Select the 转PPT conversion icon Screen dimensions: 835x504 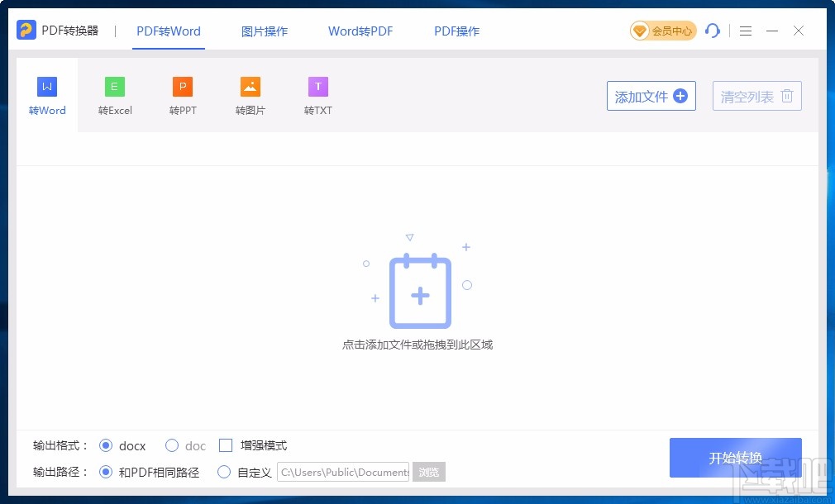click(182, 85)
